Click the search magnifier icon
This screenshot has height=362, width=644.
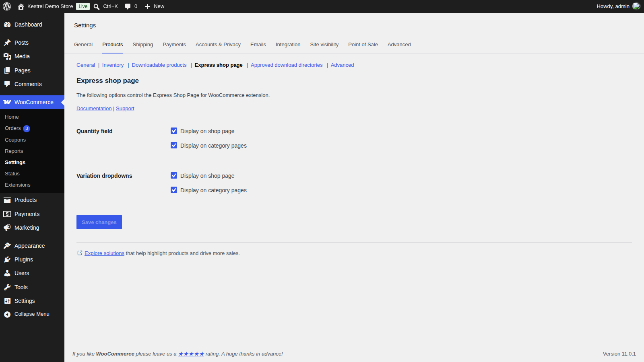pyautogui.click(x=97, y=6)
